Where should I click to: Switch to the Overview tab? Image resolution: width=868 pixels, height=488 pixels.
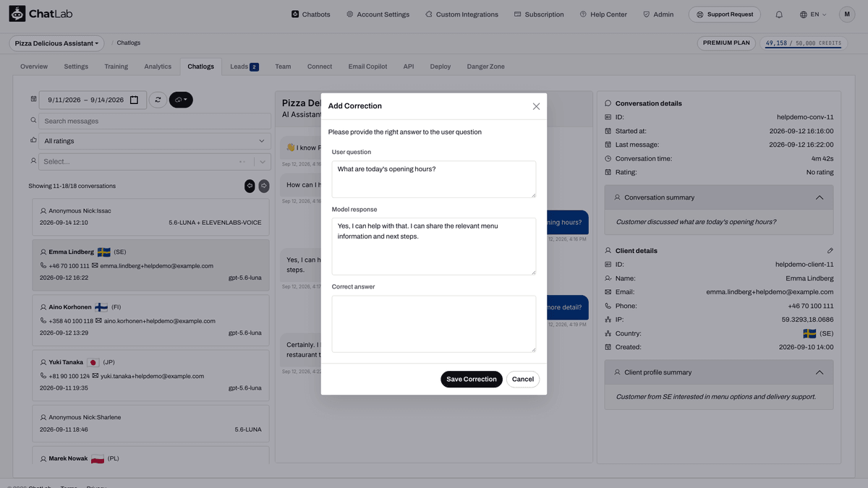point(34,67)
